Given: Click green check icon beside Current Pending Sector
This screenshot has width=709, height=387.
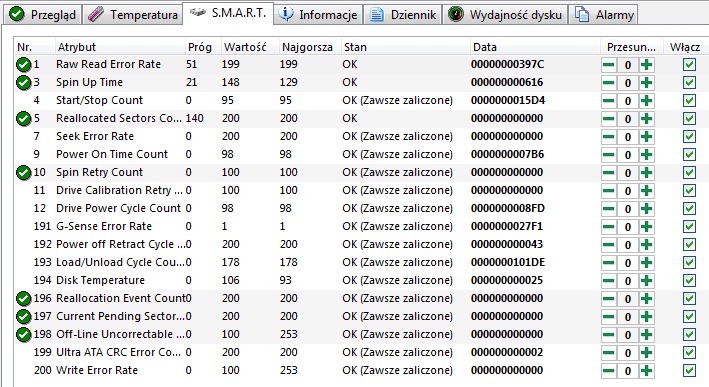Looking at the screenshot, I should [x=24, y=316].
